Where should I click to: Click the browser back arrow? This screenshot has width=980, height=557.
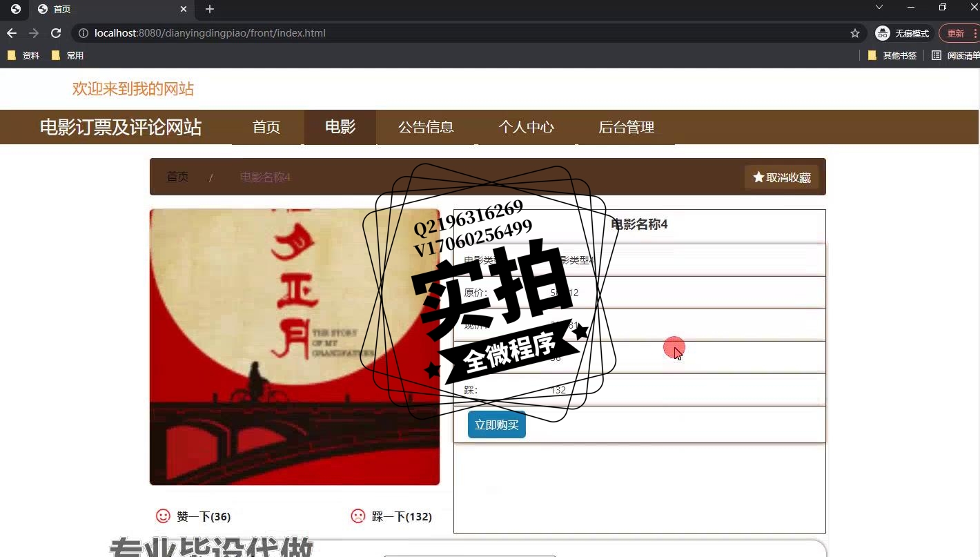click(x=11, y=33)
